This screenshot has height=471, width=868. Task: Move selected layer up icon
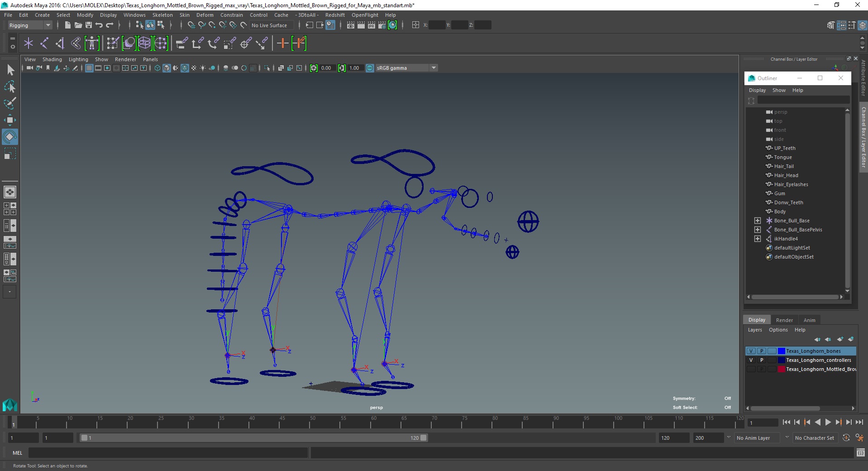tap(817, 339)
